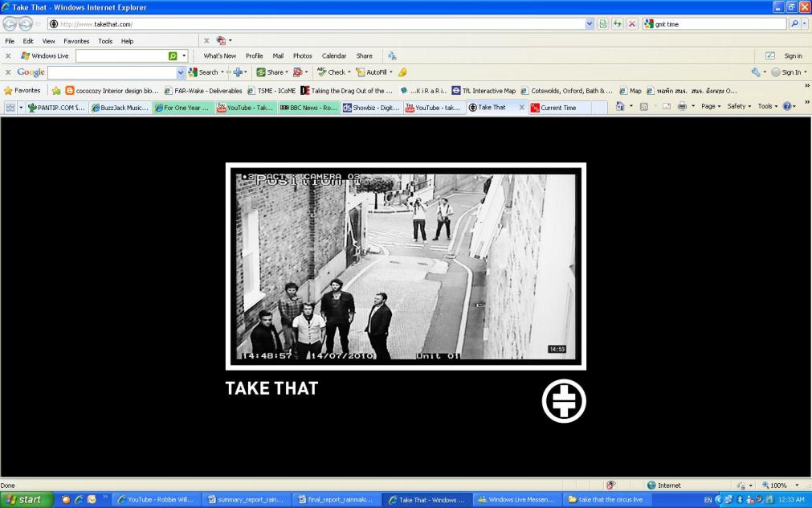812x508 pixels.
Task: Open the Google toolbar wrench settings icon
Action: (756, 72)
